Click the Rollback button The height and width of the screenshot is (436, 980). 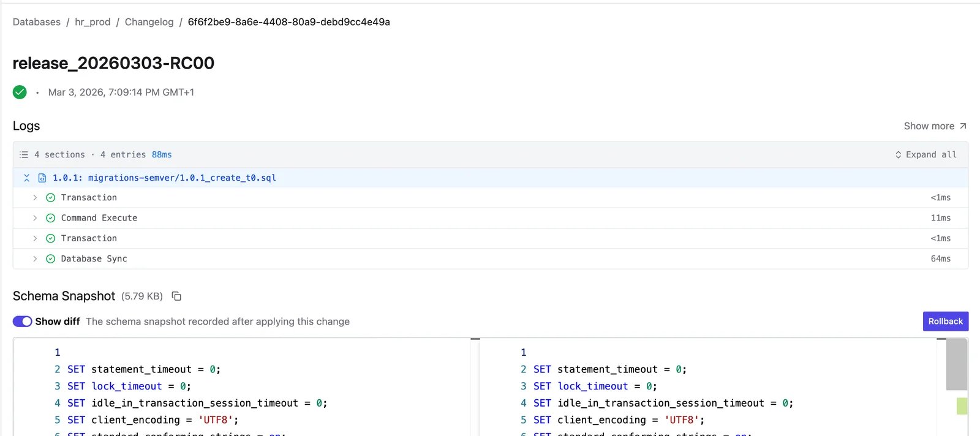(945, 321)
